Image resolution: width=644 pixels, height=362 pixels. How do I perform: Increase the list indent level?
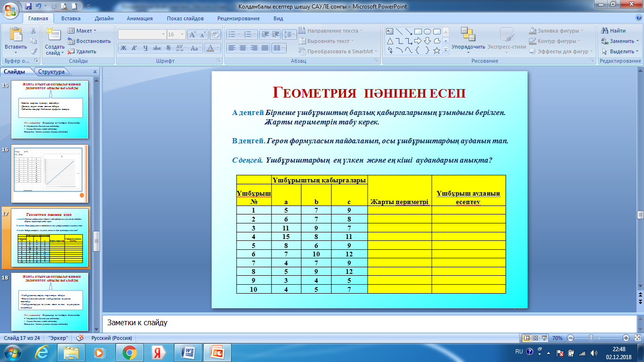[275, 34]
